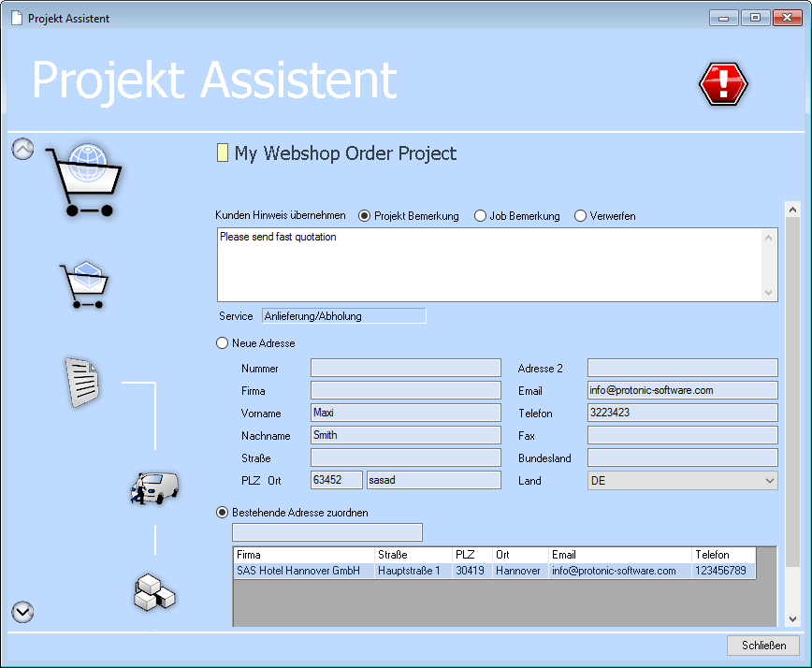
Task: Open the Land dropdown showing DE
Action: (682, 481)
